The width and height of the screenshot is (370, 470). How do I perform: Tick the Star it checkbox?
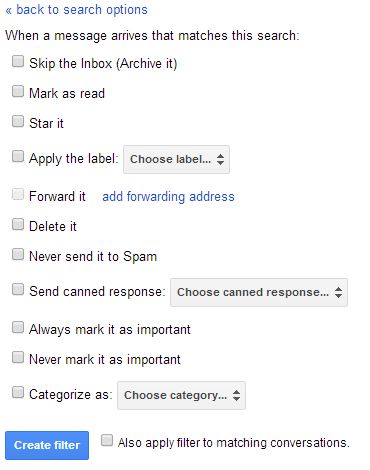pyautogui.click(x=18, y=121)
